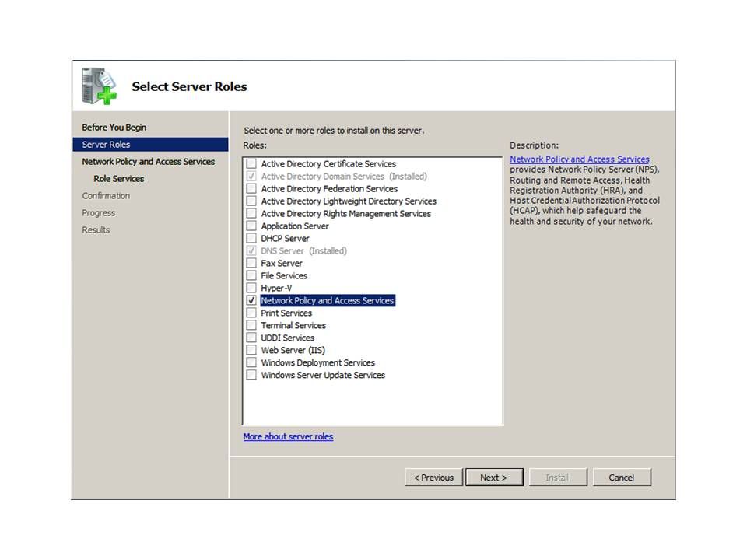Enable the File Services checkbox

coord(251,275)
